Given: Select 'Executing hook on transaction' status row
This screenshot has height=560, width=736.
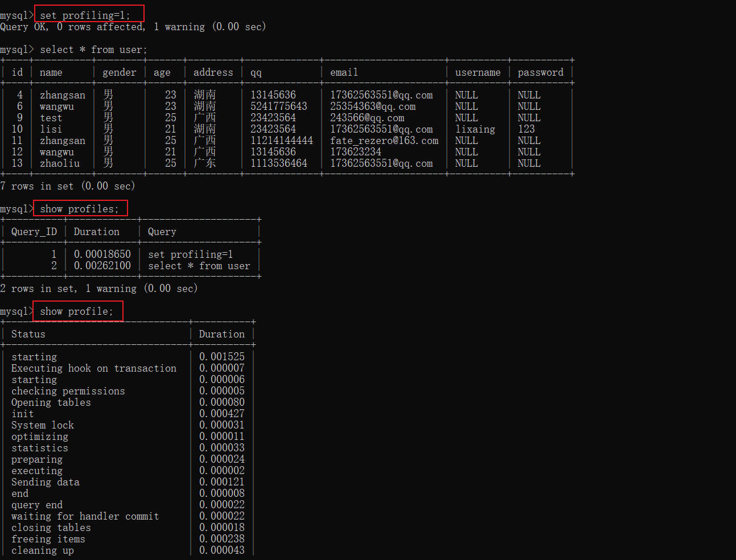Looking at the screenshot, I should [x=94, y=368].
